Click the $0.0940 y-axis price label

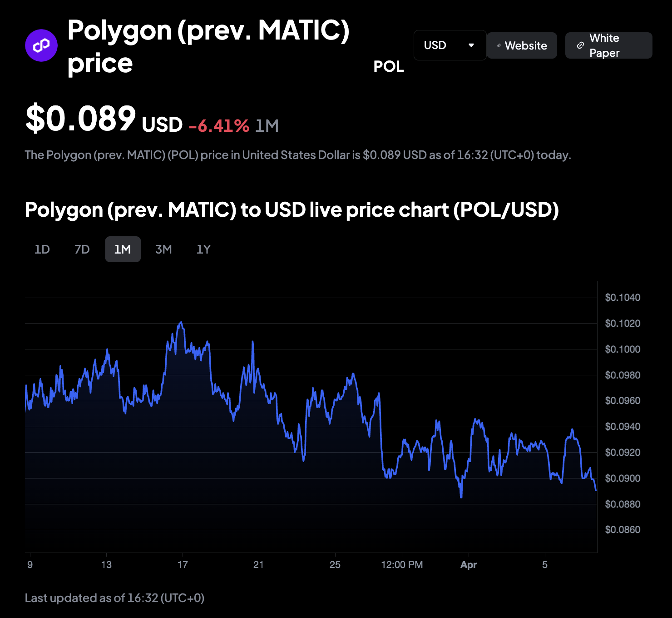[623, 427]
